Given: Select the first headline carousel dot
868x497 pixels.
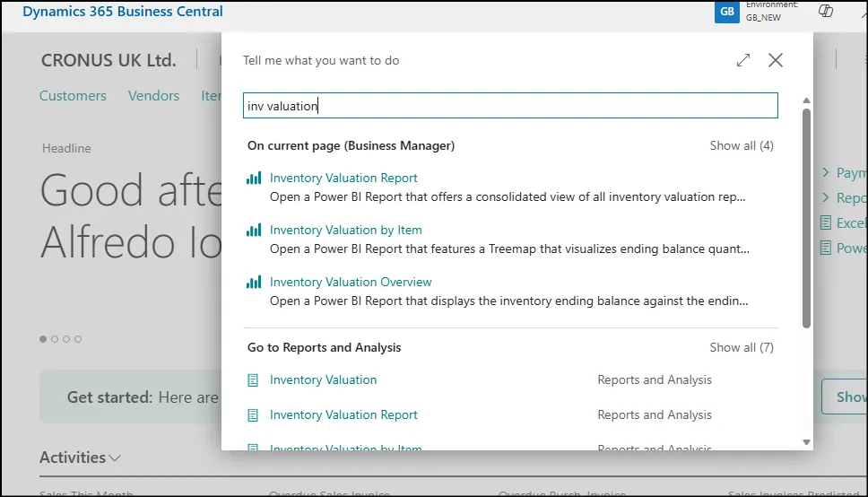Looking at the screenshot, I should pos(43,339).
